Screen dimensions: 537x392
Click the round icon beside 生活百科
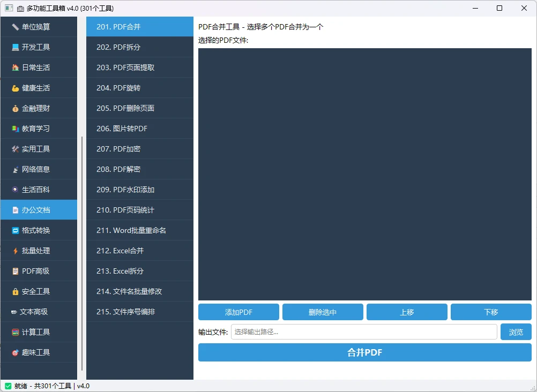(x=15, y=190)
